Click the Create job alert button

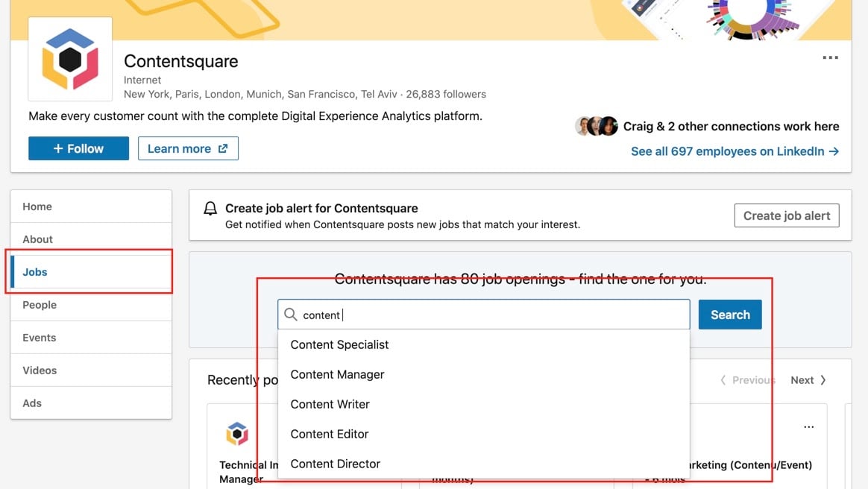pos(786,215)
